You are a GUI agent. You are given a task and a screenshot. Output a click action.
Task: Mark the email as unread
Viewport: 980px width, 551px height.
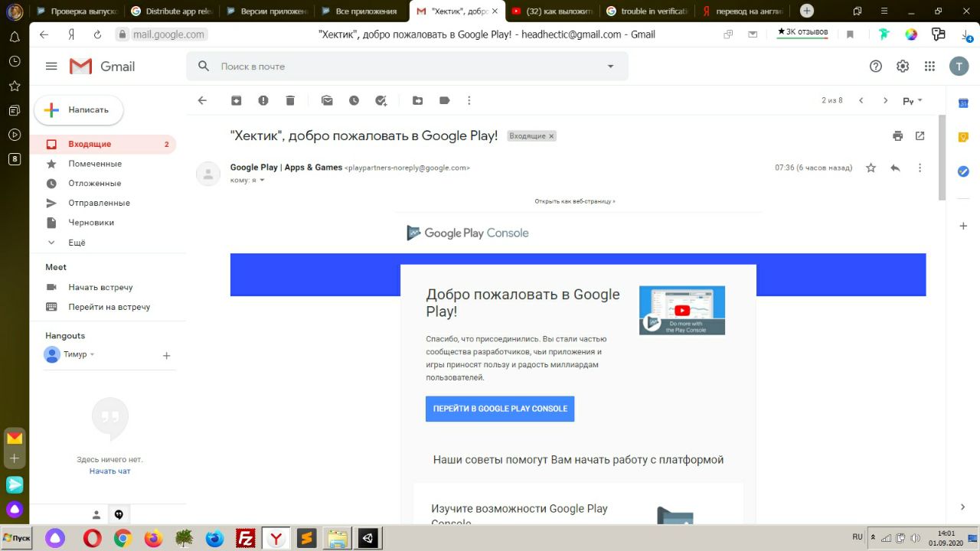(x=327, y=100)
